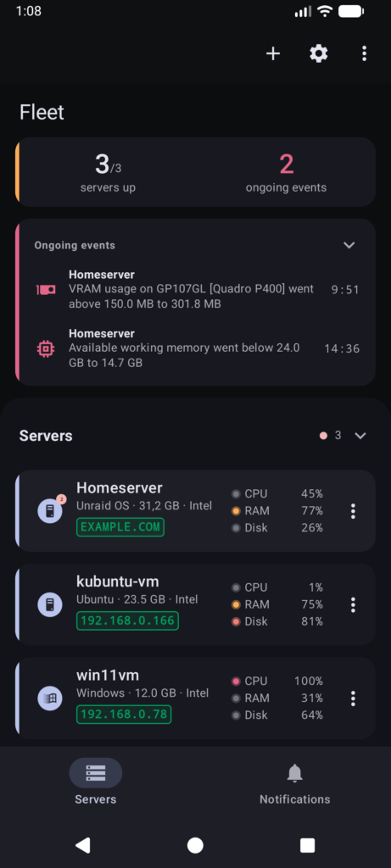
Task: Tap the EXAMPLE.COM address tag
Action: tap(120, 527)
